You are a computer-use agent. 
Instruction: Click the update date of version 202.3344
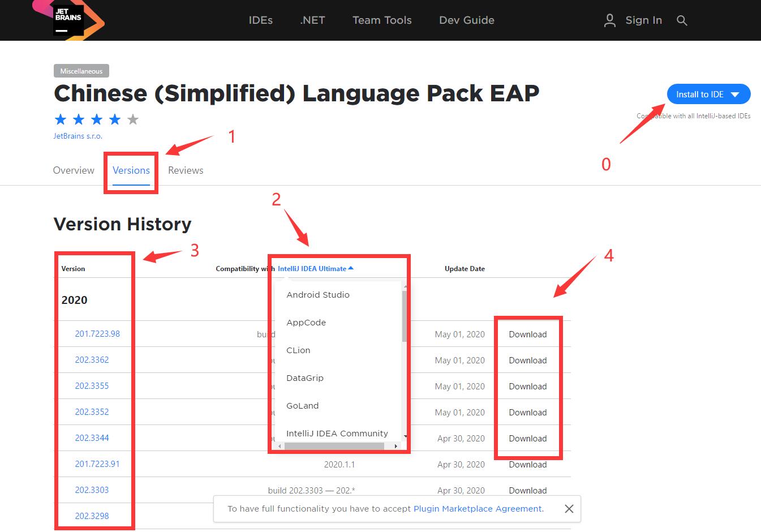pos(461,439)
